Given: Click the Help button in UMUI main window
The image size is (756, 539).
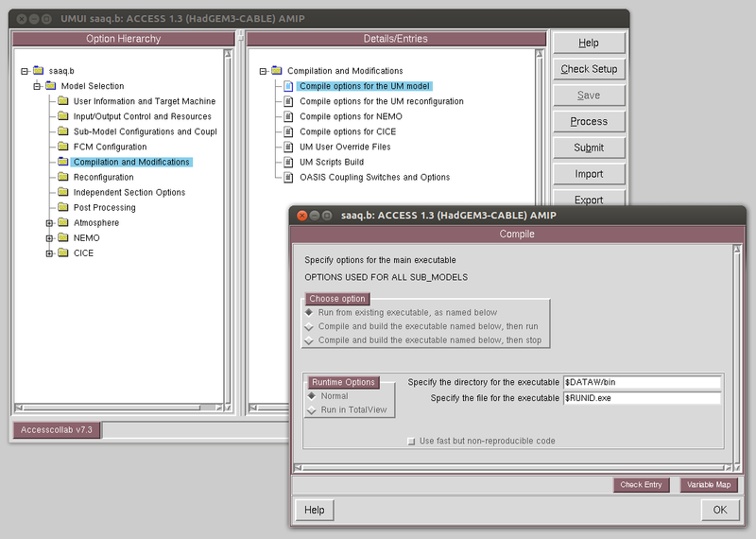Looking at the screenshot, I should pyautogui.click(x=589, y=43).
